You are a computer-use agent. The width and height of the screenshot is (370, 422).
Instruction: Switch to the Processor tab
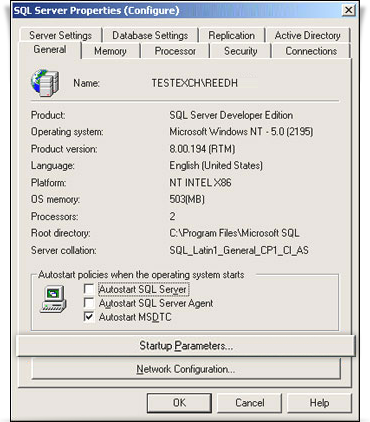coord(175,51)
